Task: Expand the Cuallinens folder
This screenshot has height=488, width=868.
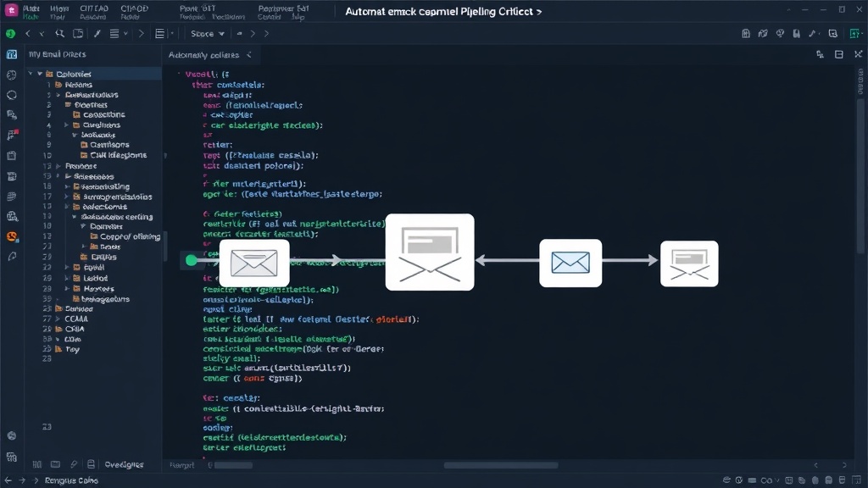Action: pos(66,125)
